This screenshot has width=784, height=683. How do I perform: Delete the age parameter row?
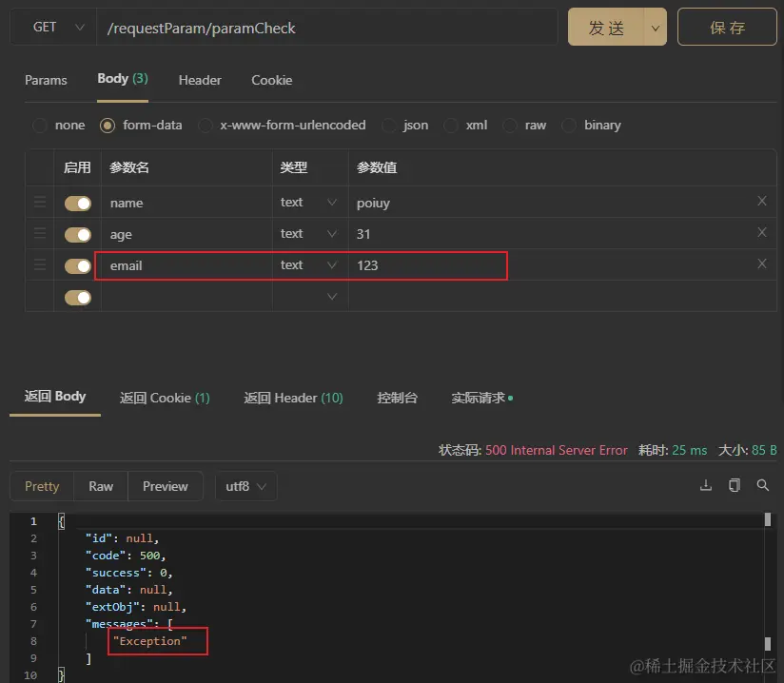tap(761, 232)
